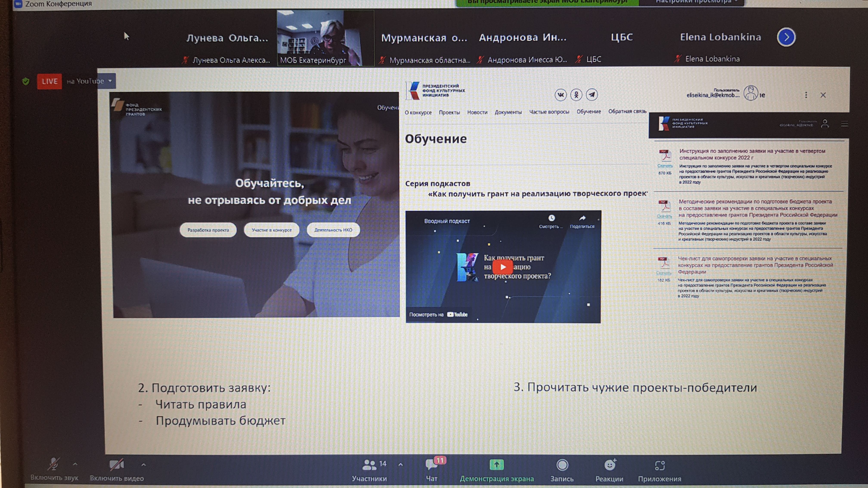
Task: Play the YouTube podcast video
Action: click(x=503, y=267)
